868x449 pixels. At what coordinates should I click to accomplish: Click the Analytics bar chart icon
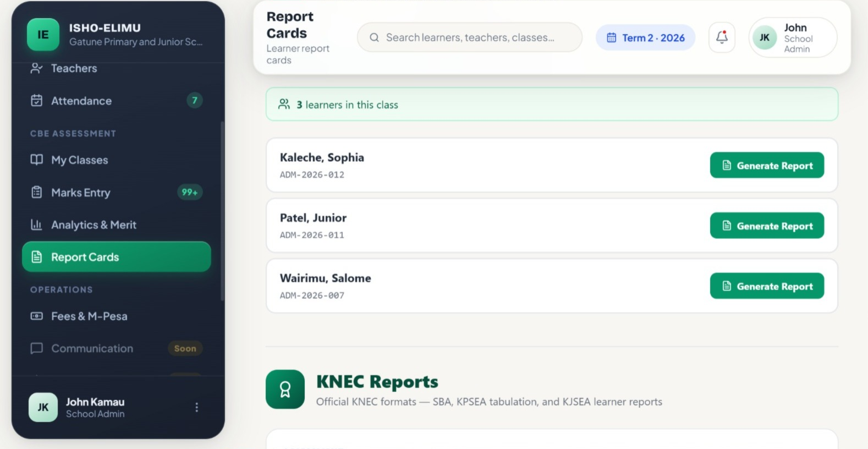tap(37, 225)
